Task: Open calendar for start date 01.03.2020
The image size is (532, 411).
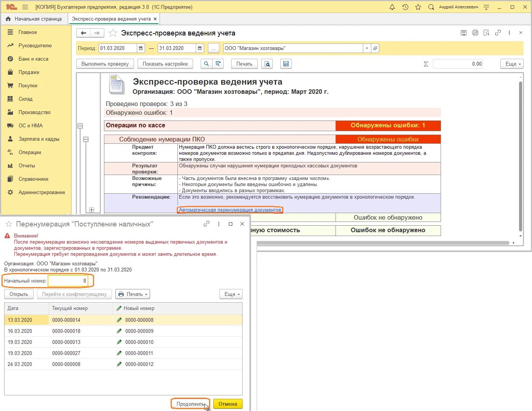Action: [141, 48]
